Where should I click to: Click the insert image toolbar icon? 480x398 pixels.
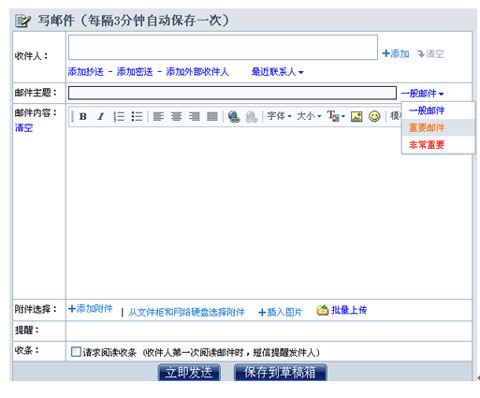(x=356, y=116)
